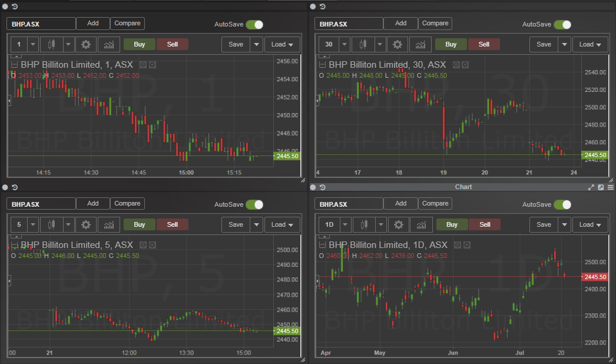The image size is (616, 364).
Task: Click Compare in top-left 1-minute chart
Action: [127, 24]
